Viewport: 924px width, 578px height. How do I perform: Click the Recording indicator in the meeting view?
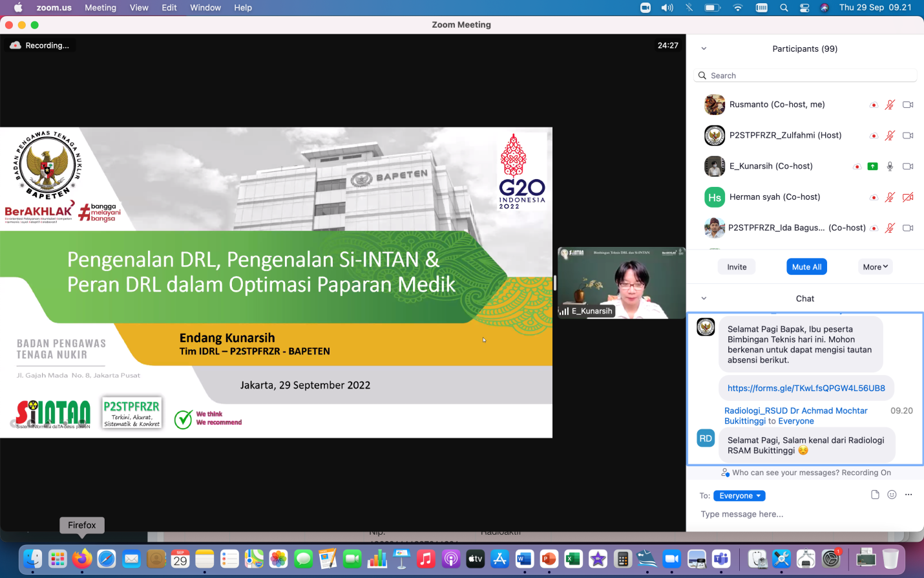point(39,45)
